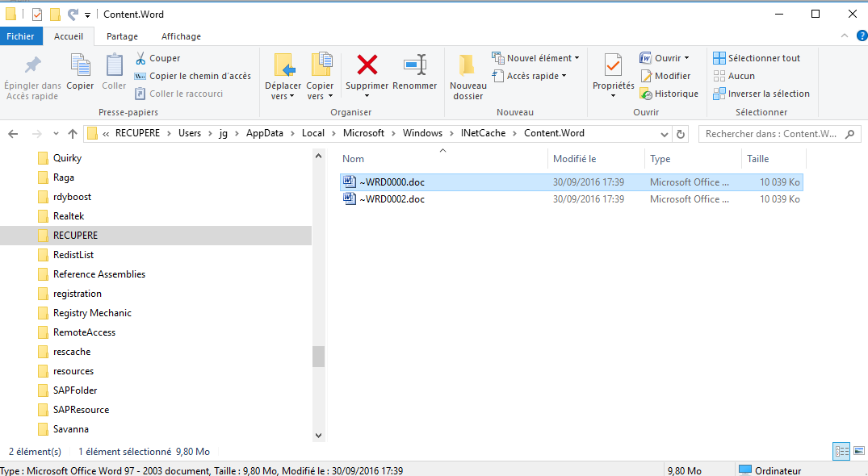Viewport: 868px width, 476px height.
Task: Open Déplacer vers menu
Action: tap(283, 77)
